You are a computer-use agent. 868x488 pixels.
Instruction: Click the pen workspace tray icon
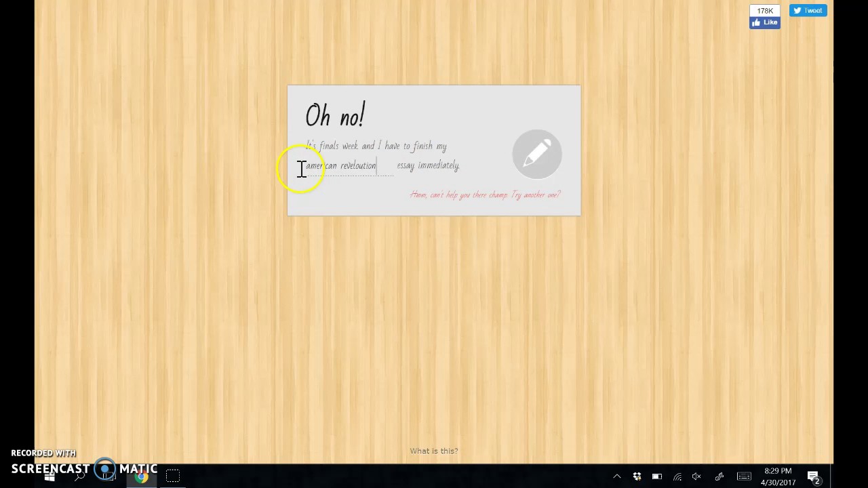pos(719,476)
